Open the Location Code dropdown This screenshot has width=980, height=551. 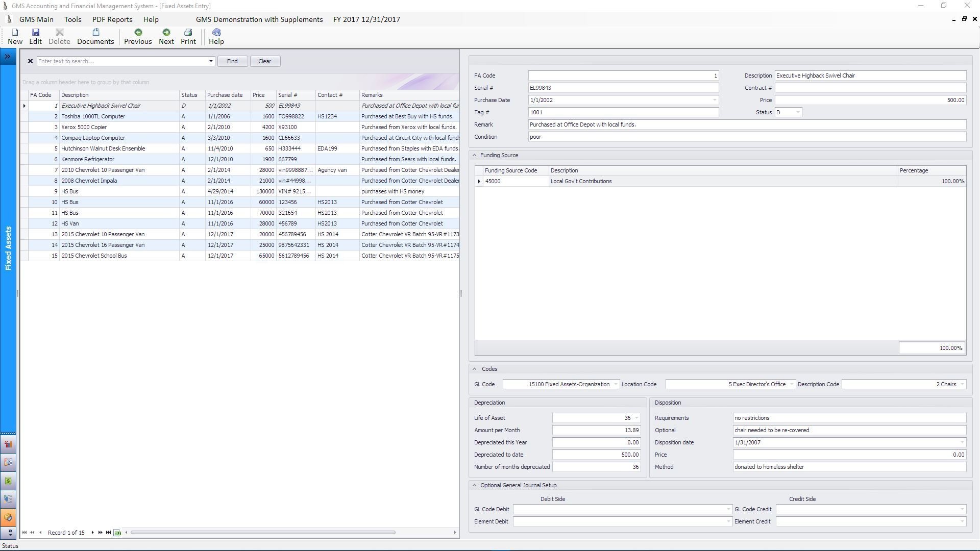[792, 384]
